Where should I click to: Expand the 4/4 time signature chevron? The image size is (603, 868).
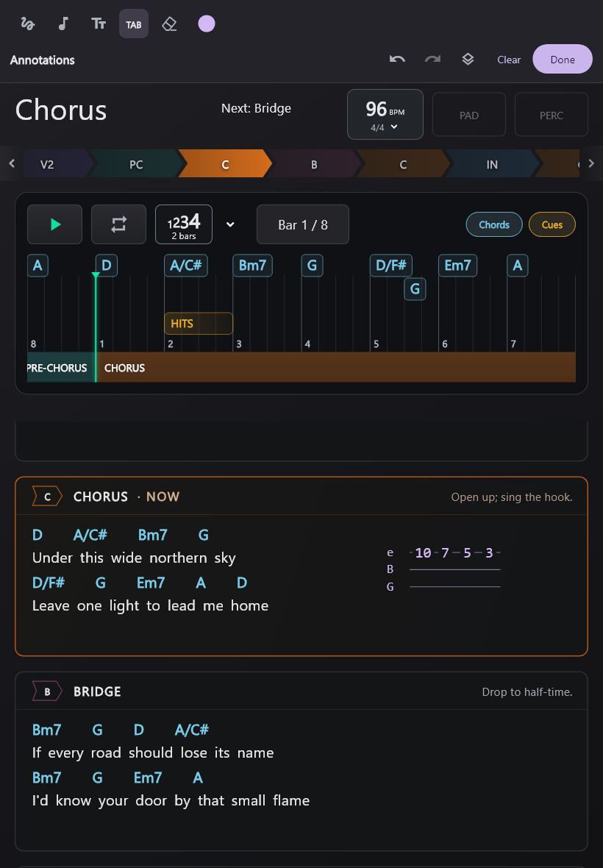[x=394, y=127]
